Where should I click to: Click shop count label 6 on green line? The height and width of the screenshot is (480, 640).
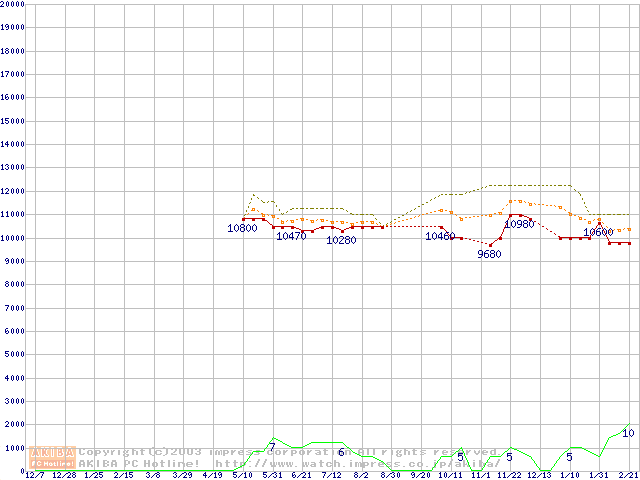click(x=341, y=452)
